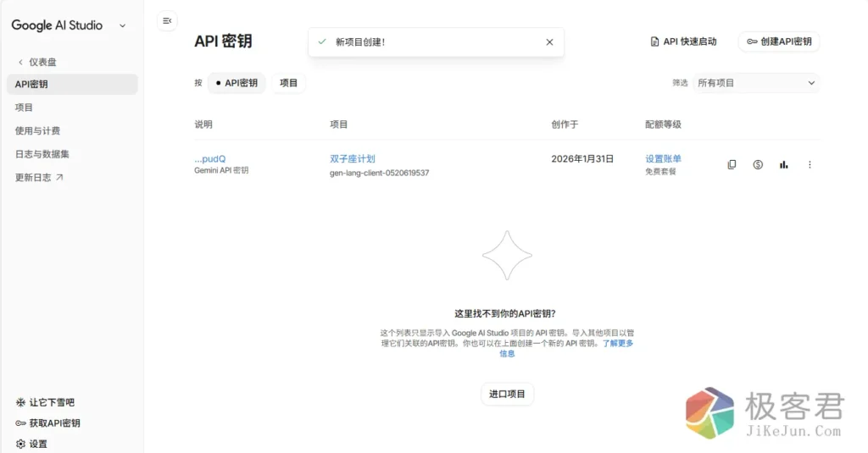Click the key icon in 创建API密钥
Screen dimensions: 868x453
tap(752, 41)
